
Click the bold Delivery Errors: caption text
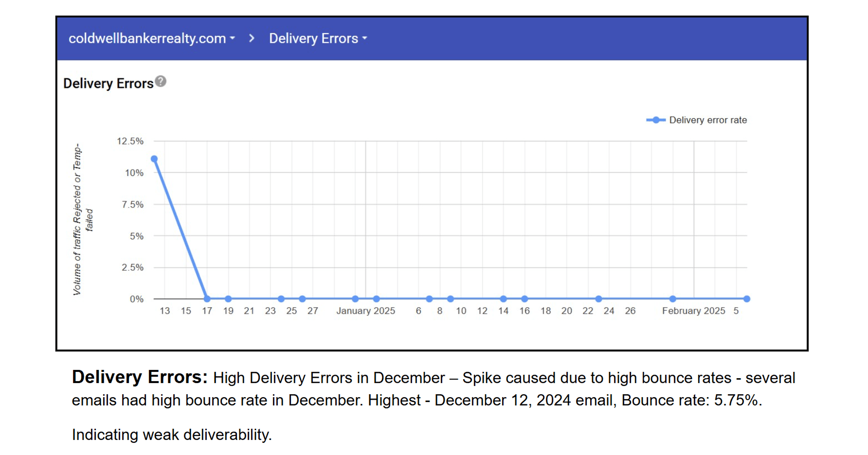(x=140, y=377)
